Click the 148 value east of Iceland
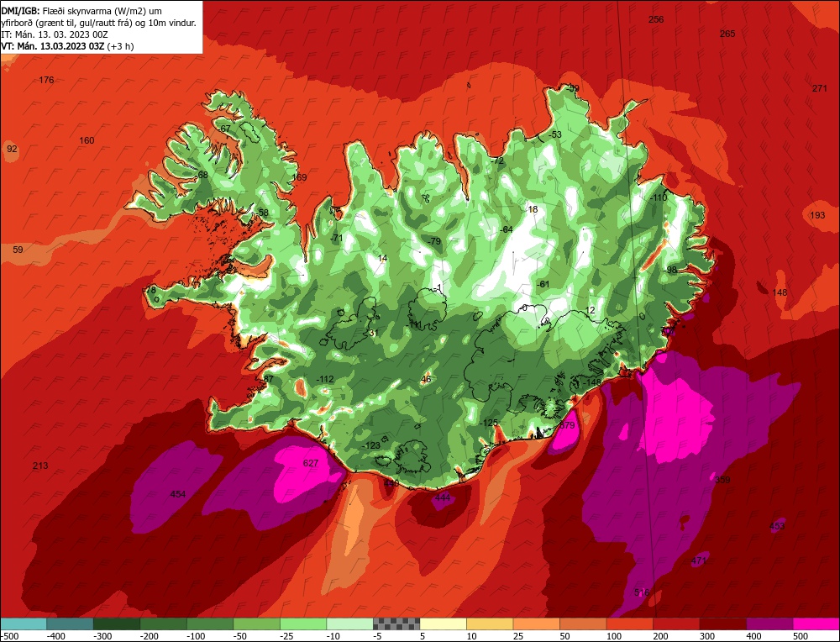 780,292
